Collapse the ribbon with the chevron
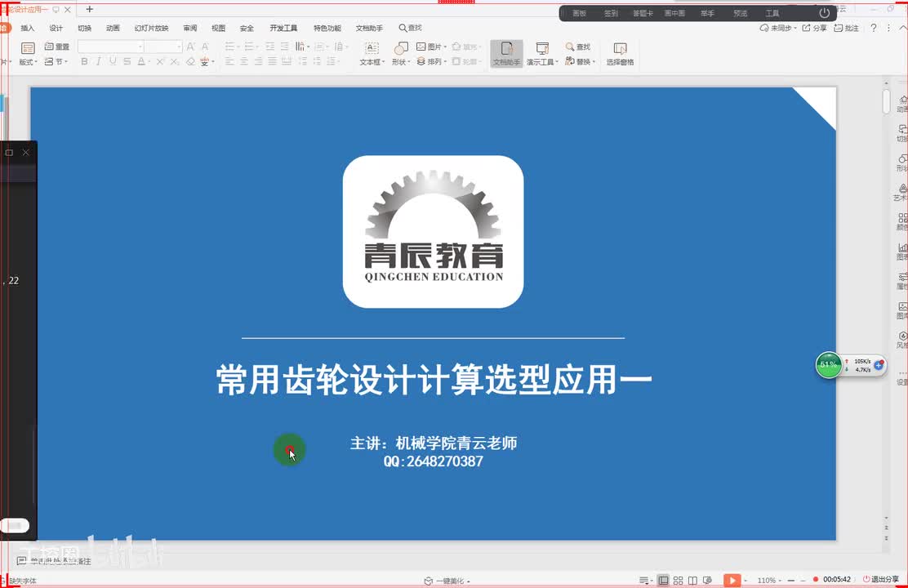The height and width of the screenshot is (588, 908). click(903, 28)
